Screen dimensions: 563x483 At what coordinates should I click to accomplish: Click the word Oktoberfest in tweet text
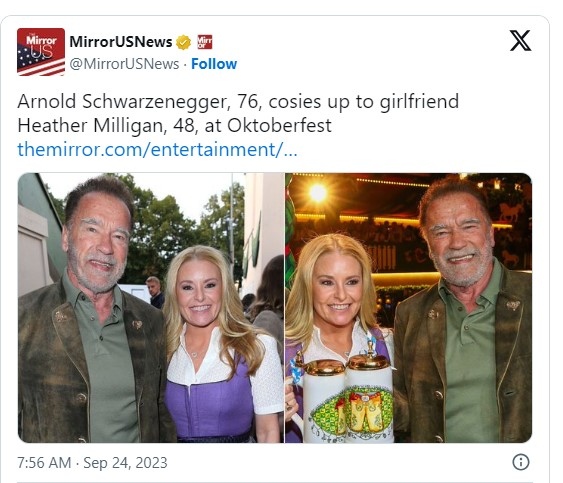(279, 126)
